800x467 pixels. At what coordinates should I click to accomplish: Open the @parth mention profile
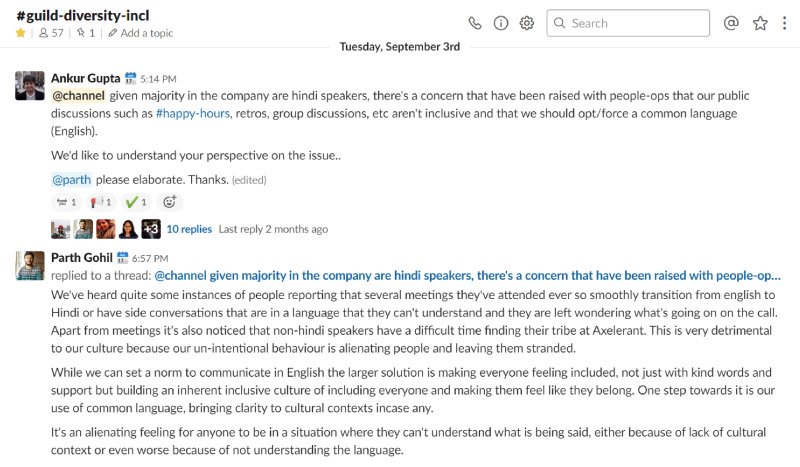(71, 180)
